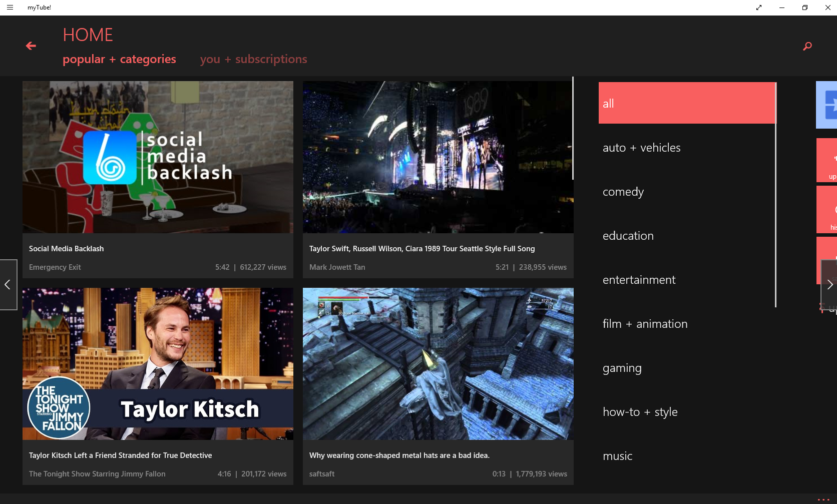Click the category list vertical scrollbar
The image size is (837, 504).
(775, 195)
